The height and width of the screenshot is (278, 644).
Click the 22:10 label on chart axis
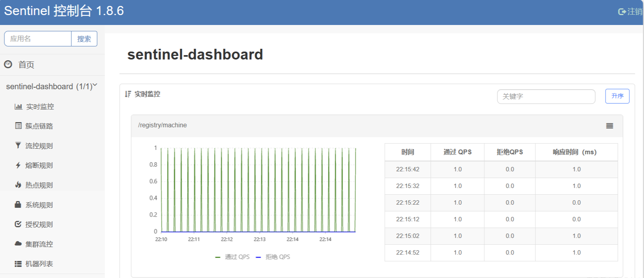[161, 239]
